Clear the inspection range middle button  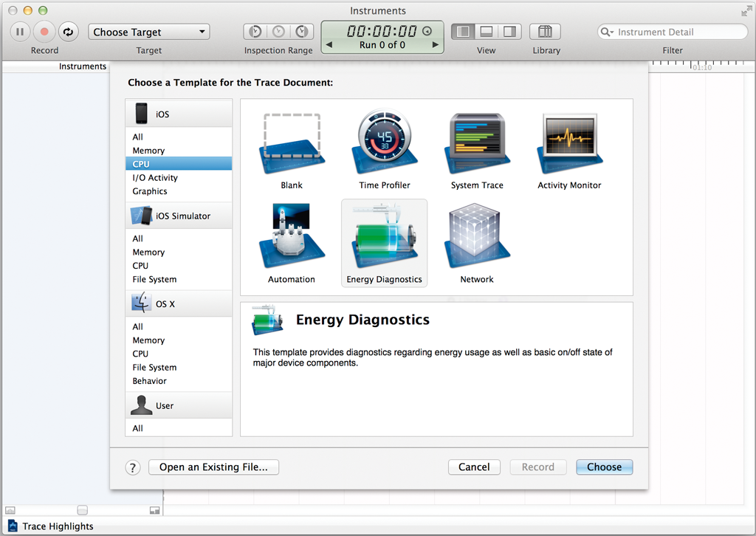point(278,32)
